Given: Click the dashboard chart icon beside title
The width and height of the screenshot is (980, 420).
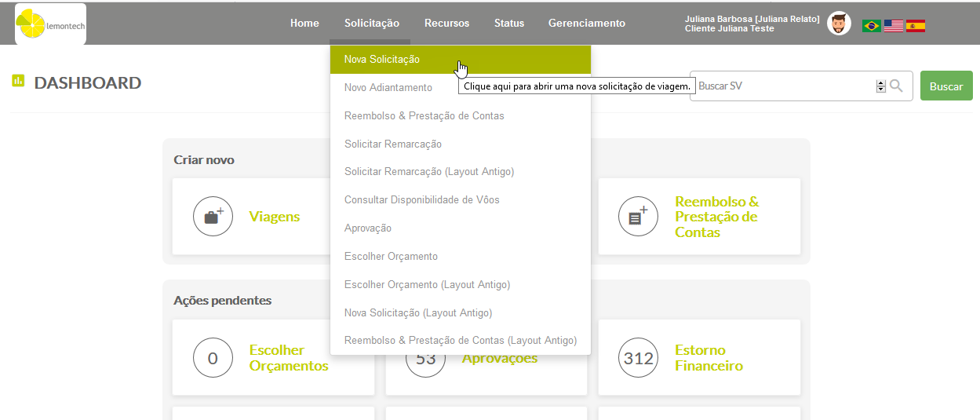Looking at the screenshot, I should click(x=18, y=80).
